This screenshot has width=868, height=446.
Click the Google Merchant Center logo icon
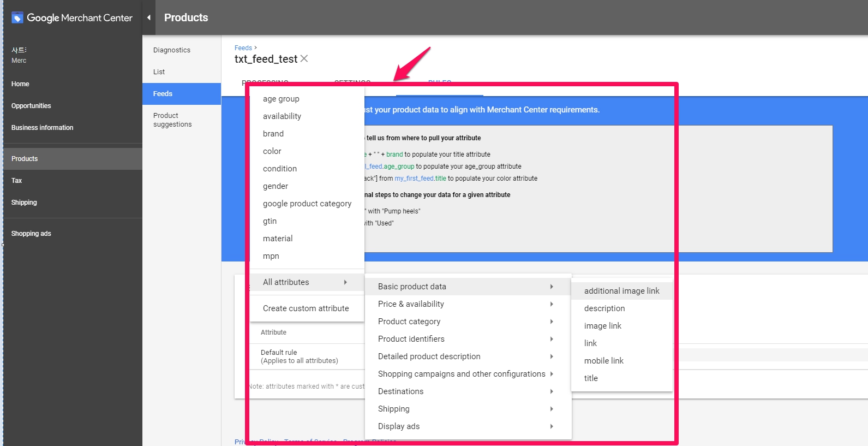17,18
